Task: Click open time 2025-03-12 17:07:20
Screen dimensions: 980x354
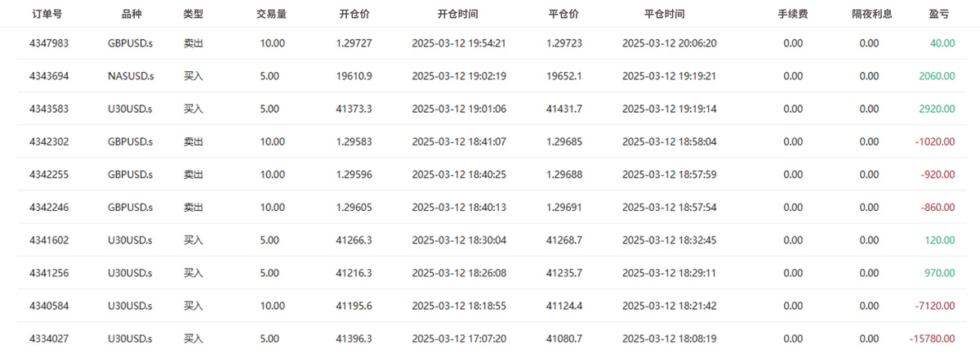Action: pyautogui.click(x=459, y=338)
